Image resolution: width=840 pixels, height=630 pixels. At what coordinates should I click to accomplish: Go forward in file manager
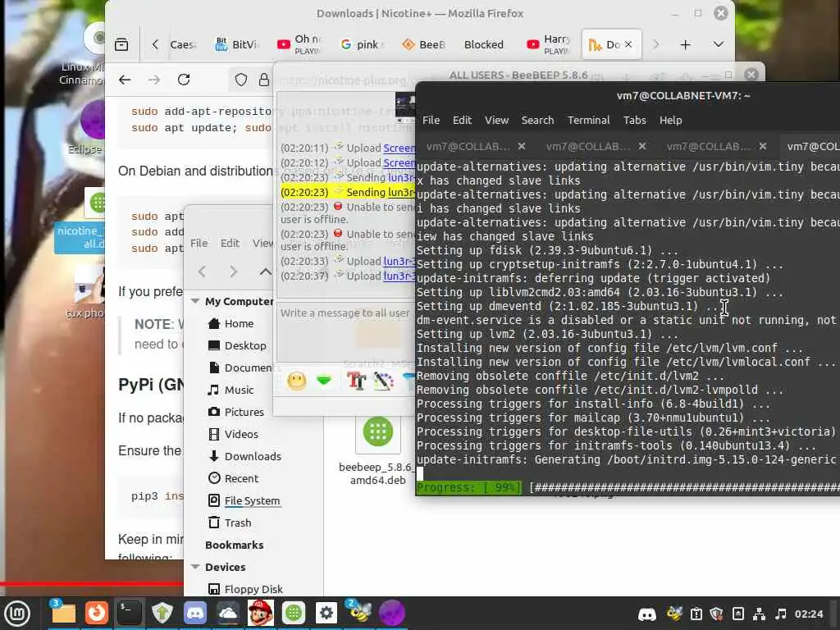pos(233,272)
